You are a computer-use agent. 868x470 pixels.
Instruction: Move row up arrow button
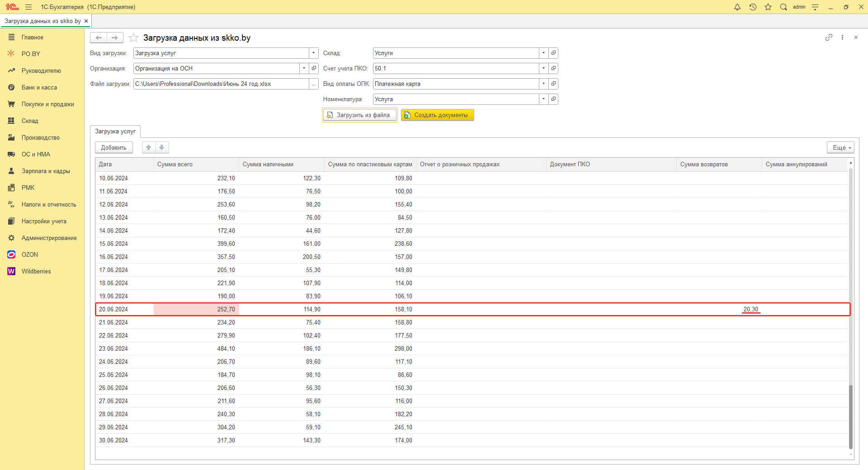149,147
